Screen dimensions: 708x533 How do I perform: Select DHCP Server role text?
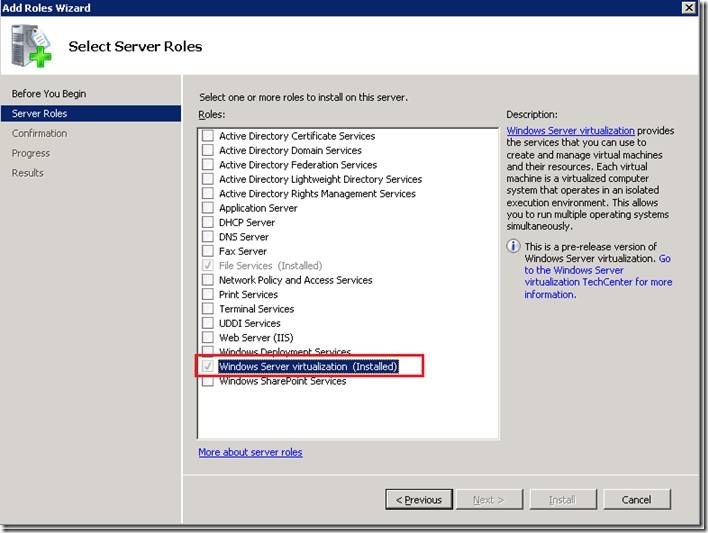(247, 222)
